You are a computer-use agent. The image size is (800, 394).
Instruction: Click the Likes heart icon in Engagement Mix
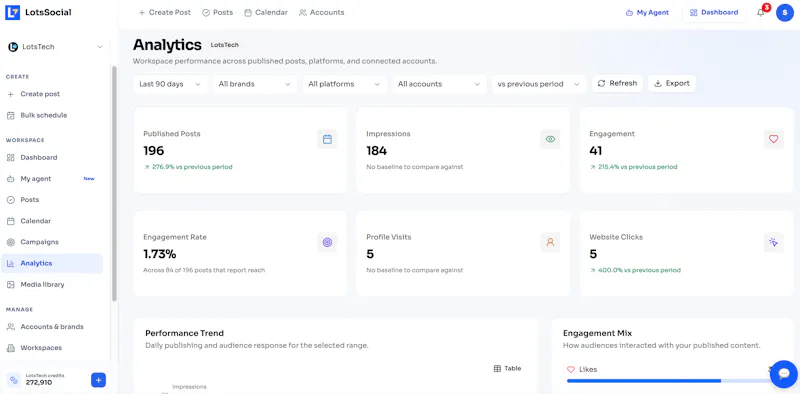tap(571, 370)
